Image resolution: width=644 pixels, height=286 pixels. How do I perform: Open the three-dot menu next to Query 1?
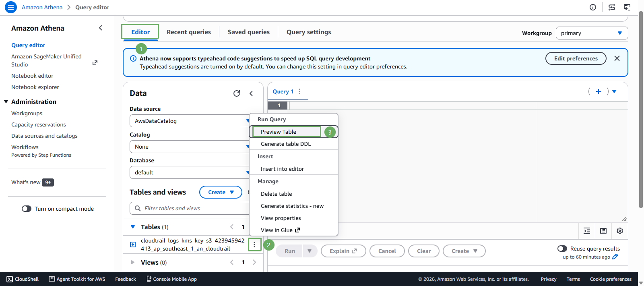point(299,91)
